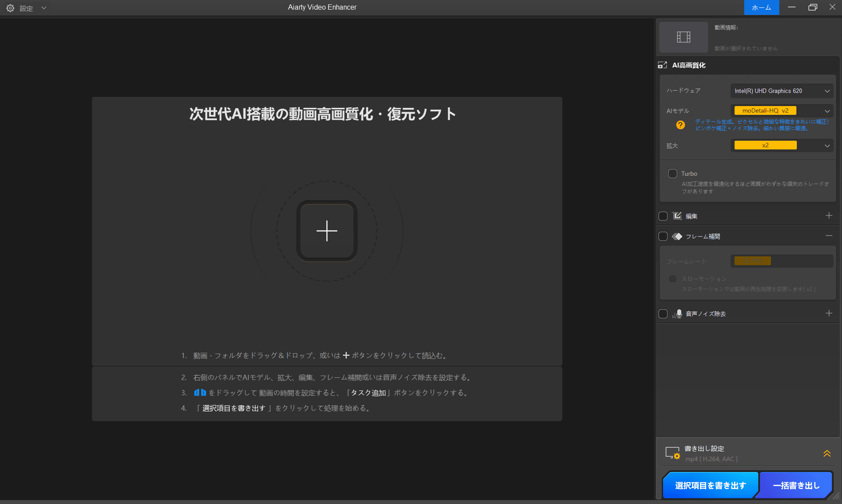
Task: Click the mp4 [H.264, AAC] format text
Action: tap(711, 459)
